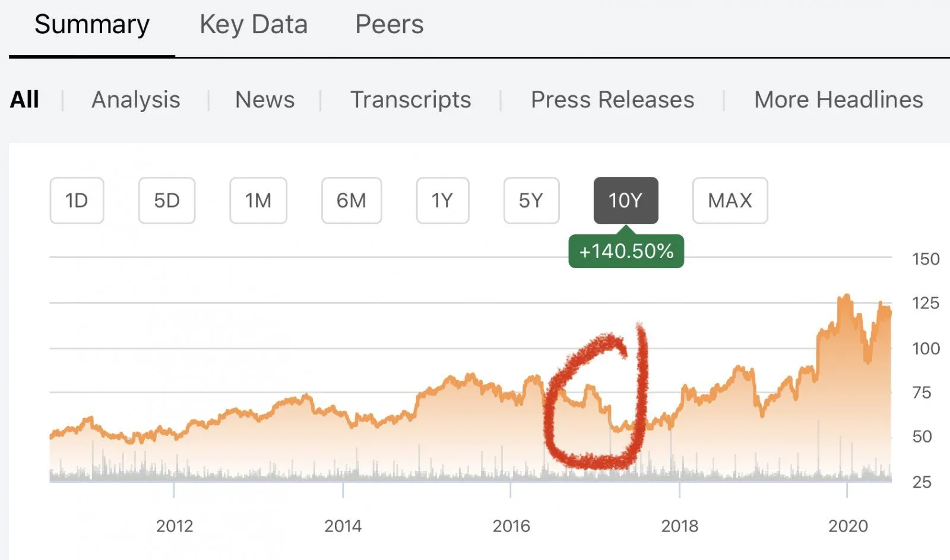This screenshot has width=950, height=560.
Task: Click More Headlines link
Action: (x=838, y=100)
